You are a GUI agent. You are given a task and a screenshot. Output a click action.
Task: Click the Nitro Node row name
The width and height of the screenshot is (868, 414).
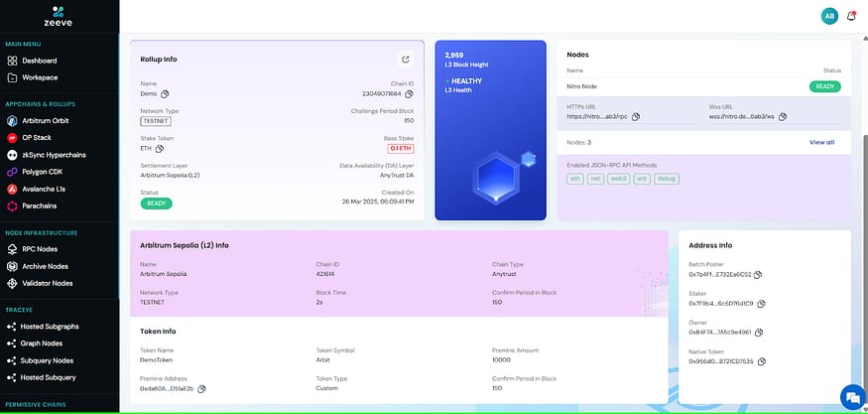click(581, 86)
